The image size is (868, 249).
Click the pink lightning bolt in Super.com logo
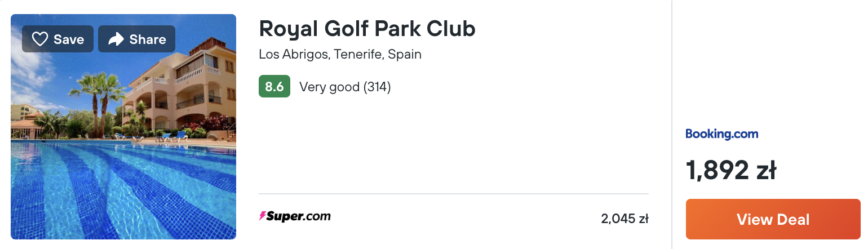[262, 216]
